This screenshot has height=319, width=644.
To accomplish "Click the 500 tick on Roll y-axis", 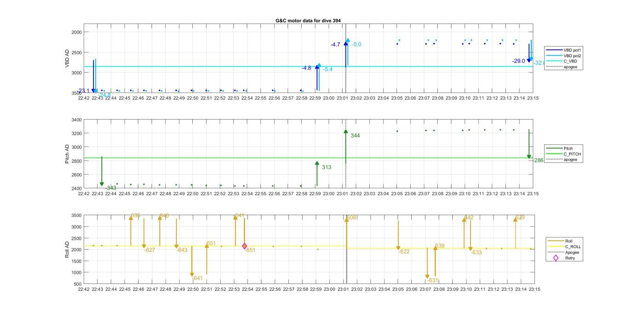I will [78, 284].
